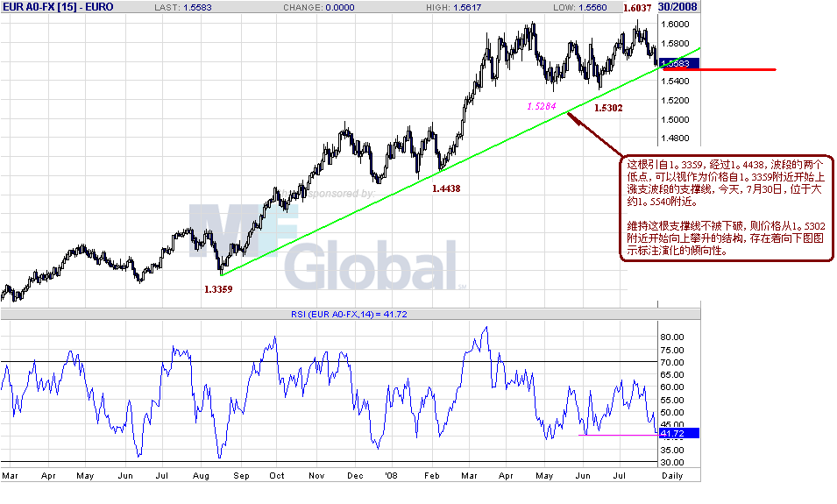Click the 1.4438 label below the trendline
Screen dimensions: 837x504
[x=446, y=188]
